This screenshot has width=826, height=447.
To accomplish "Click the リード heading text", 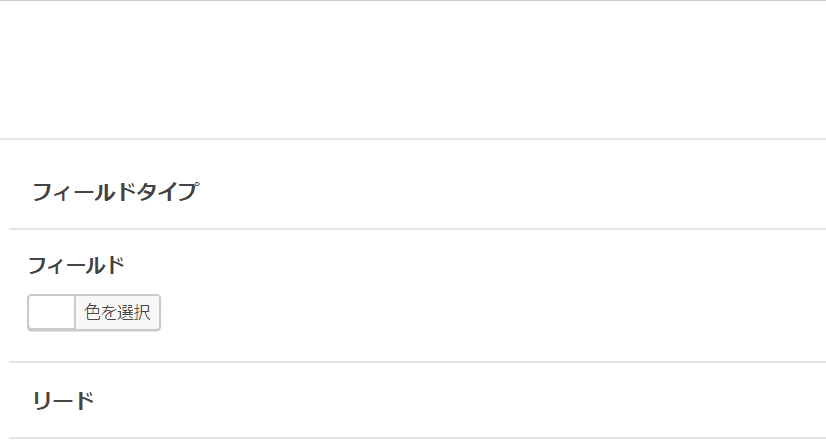I will (x=63, y=401).
